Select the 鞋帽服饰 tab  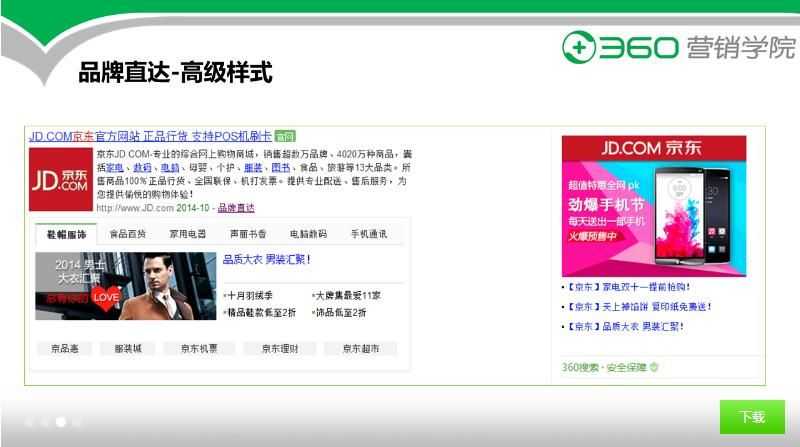(66, 234)
